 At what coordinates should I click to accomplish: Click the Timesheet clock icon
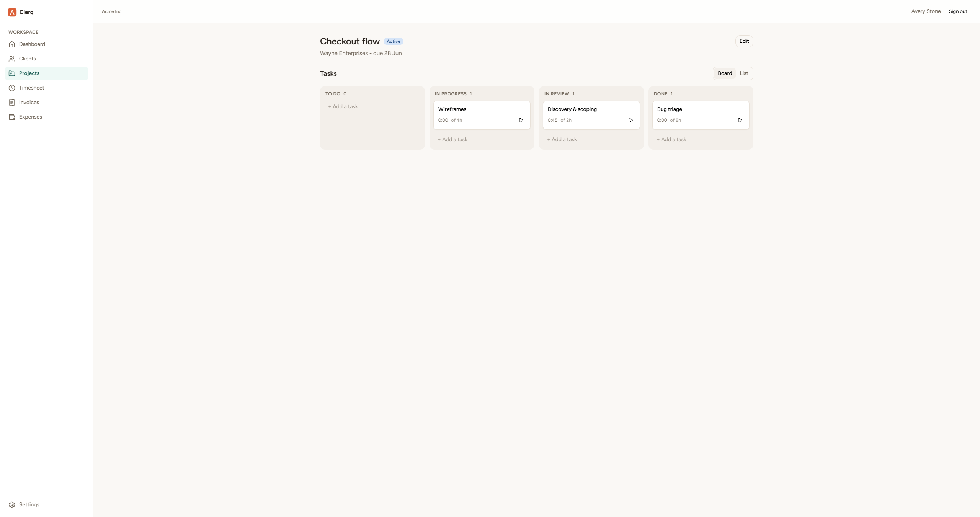click(x=12, y=88)
